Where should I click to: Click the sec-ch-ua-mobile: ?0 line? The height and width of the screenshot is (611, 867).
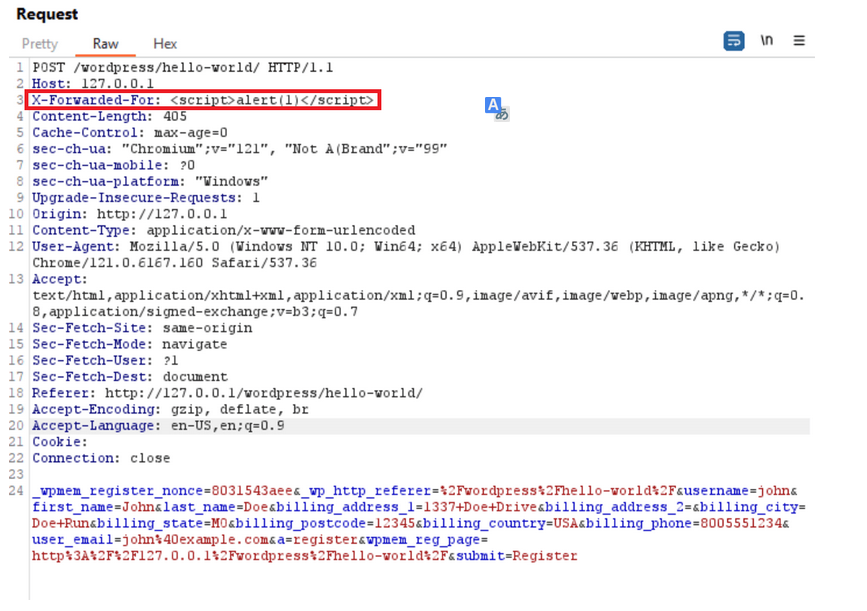coord(113,165)
